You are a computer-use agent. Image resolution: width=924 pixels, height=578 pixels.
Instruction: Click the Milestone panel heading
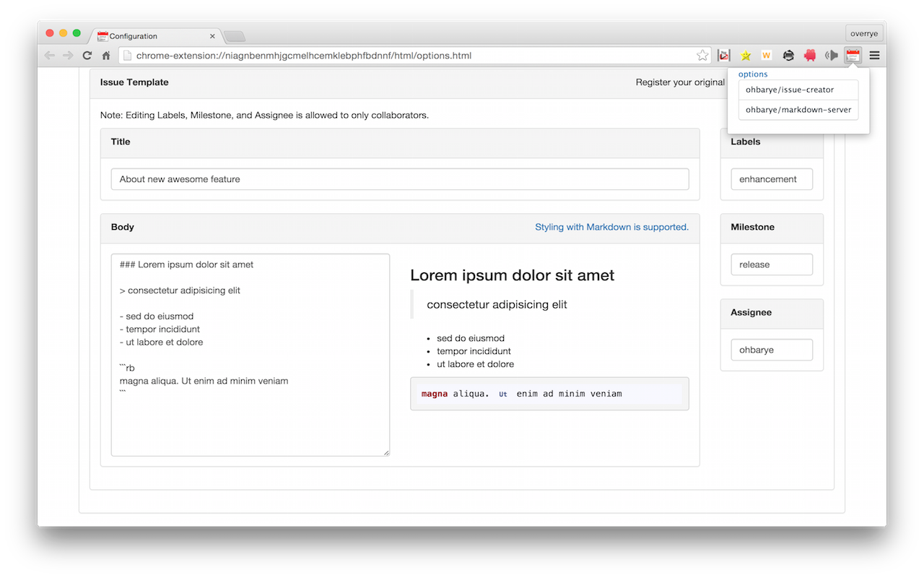pos(752,227)
